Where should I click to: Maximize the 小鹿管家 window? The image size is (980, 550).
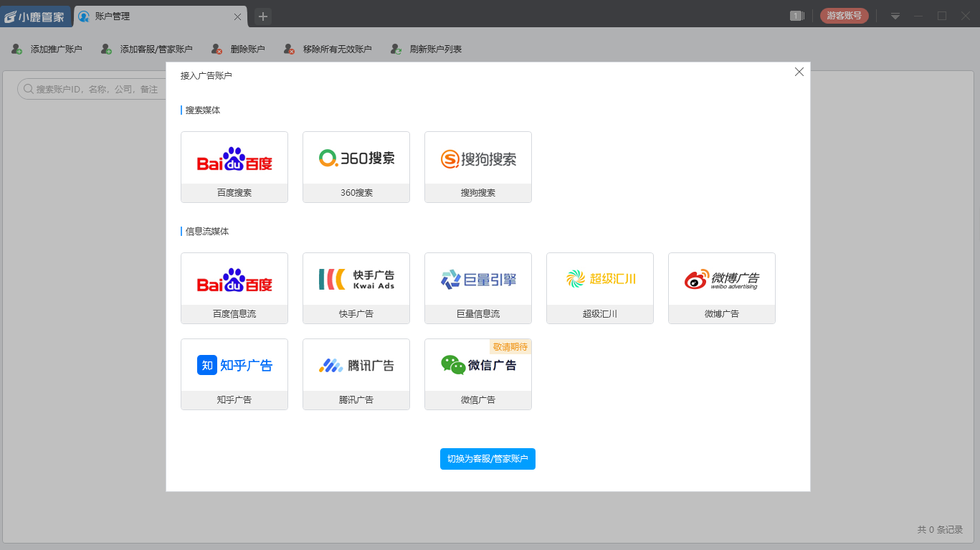pos(942,16)
